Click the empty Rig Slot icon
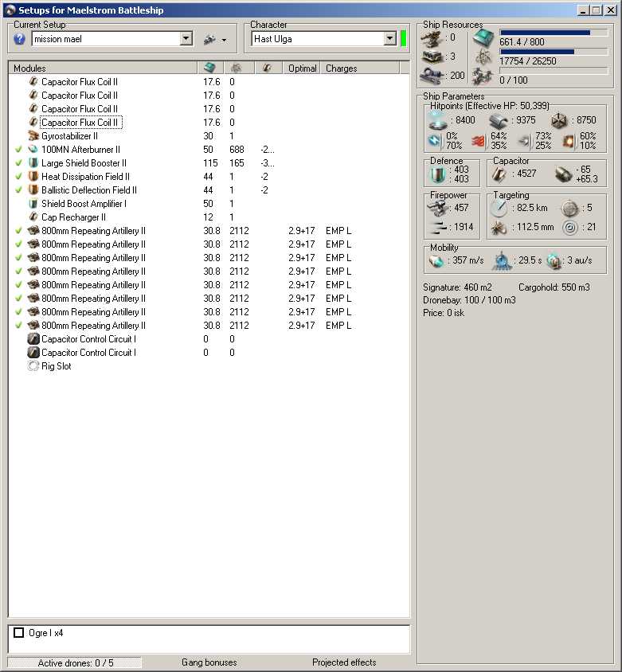This screenshot has height=672, width=622. pyautogui.click(x=33, y=366)
